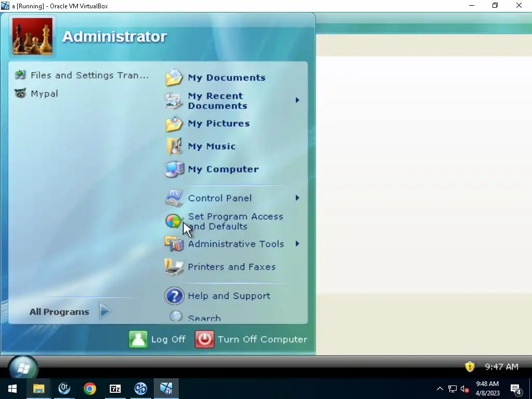Click the Search magnifier icon

point(176,316)
